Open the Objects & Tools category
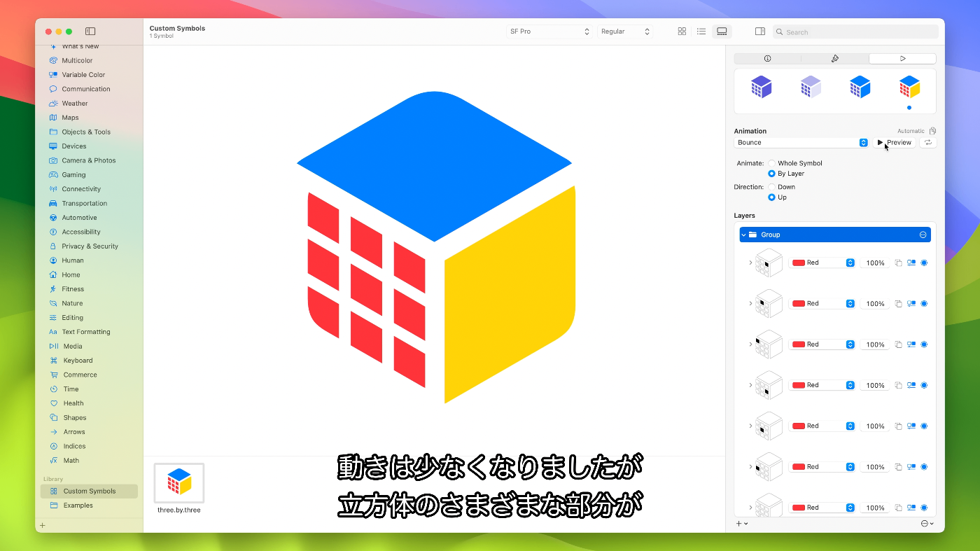980x551 pixels. 85,132
